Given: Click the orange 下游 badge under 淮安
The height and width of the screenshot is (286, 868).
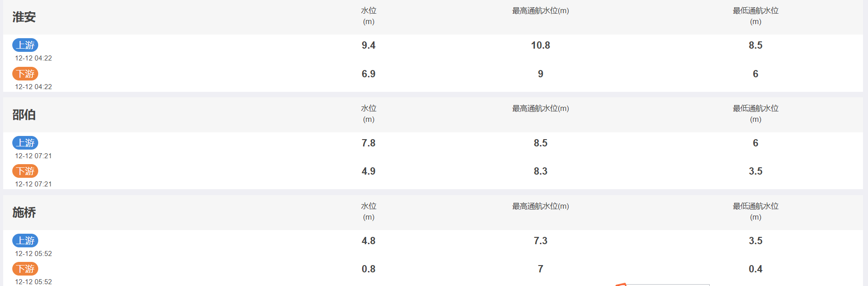Looking at the screenshot, I should pos(25,74).
